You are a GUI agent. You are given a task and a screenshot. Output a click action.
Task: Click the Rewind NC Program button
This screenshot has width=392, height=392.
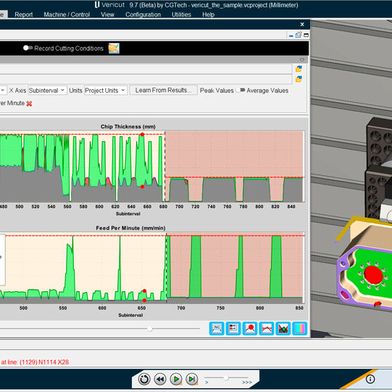160,379
